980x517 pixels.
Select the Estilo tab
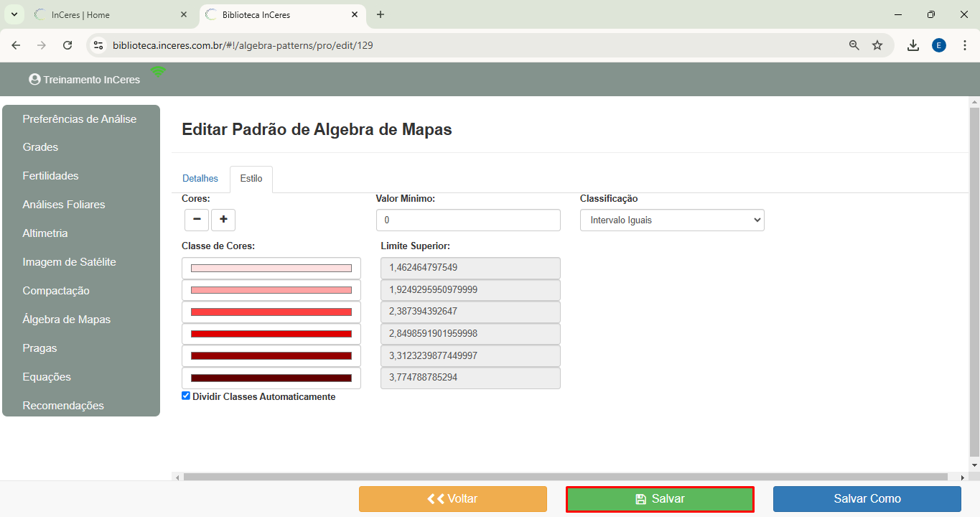tap(251, 179)
